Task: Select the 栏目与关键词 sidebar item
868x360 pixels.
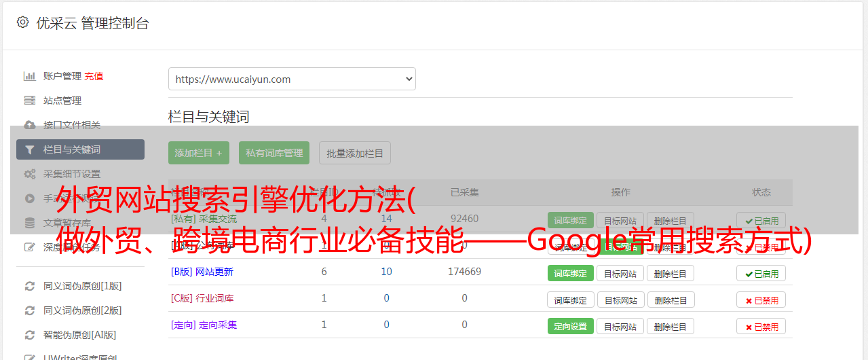Action: 80,149
